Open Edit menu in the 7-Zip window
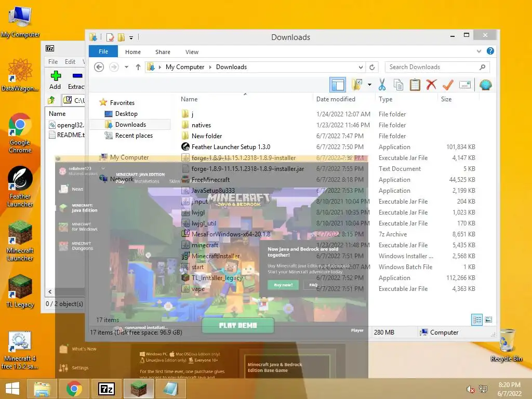 [70, 62]
